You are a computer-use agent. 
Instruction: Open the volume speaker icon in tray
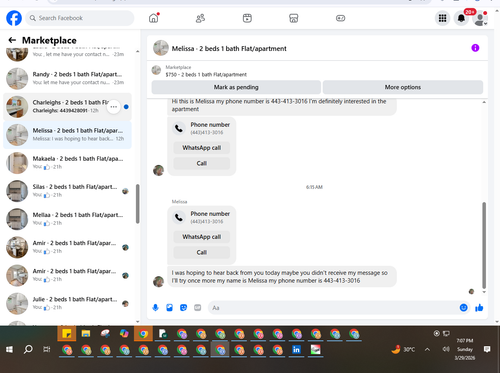click(446, 349)
